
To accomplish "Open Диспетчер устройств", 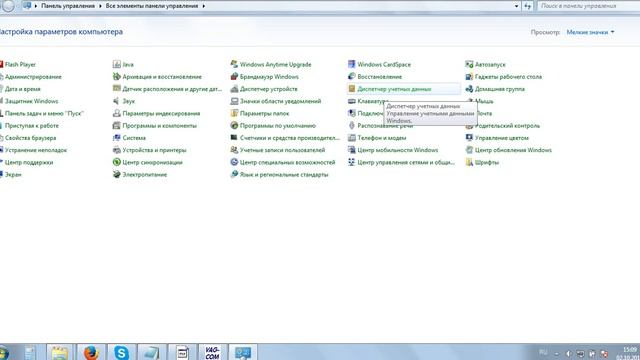I will (264, 89).
